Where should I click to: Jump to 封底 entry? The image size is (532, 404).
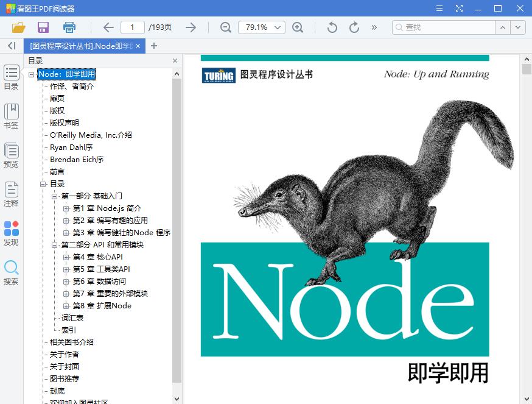pos(57,391)
